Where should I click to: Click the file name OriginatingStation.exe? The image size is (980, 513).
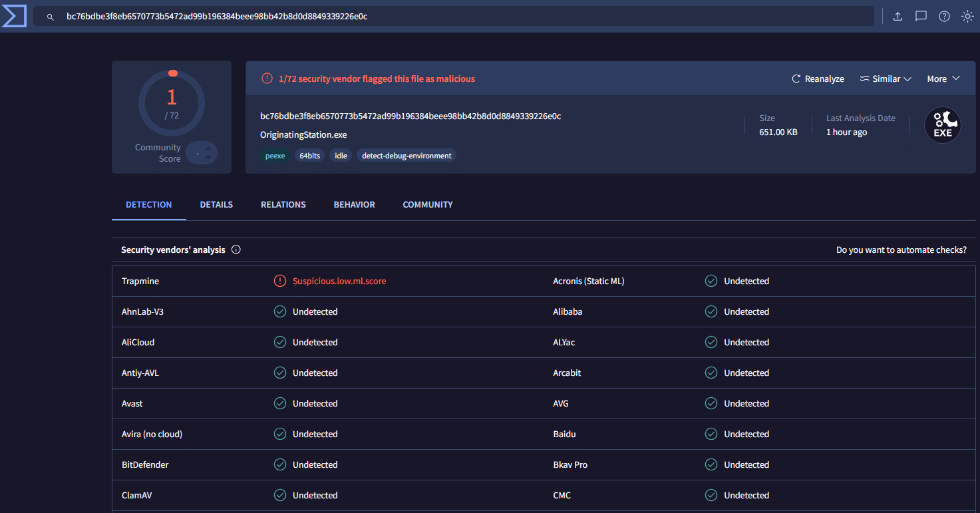(303, 134)
